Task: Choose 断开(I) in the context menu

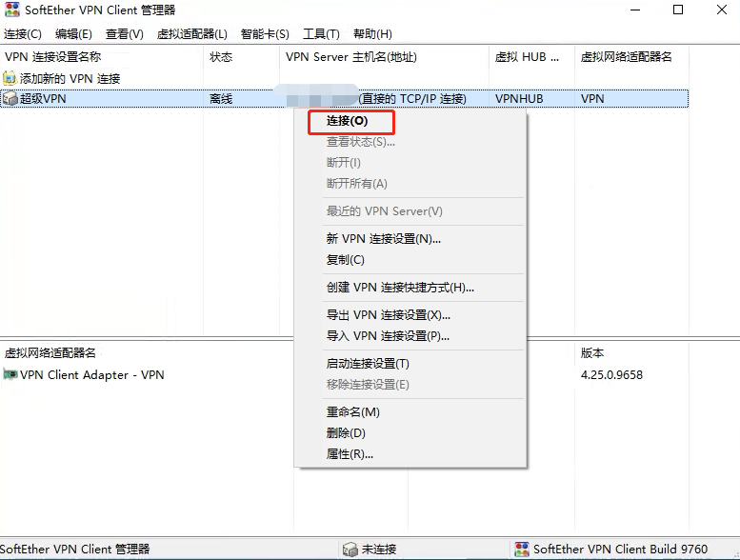Action: click(x=410, y=163)
